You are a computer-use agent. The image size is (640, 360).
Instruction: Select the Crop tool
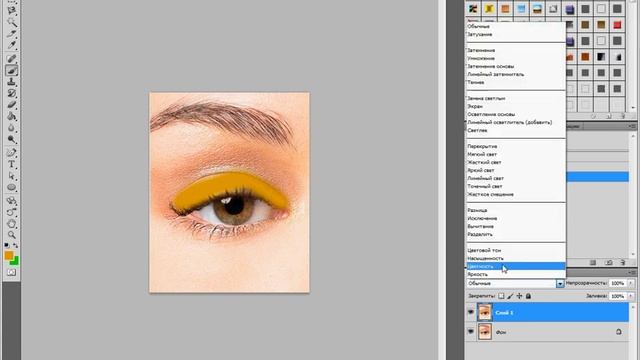(11, 33)
